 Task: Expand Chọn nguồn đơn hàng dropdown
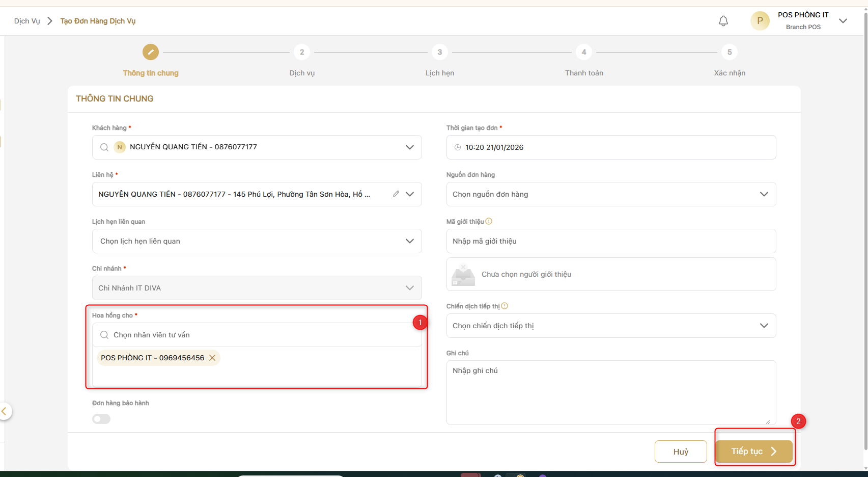764,194
